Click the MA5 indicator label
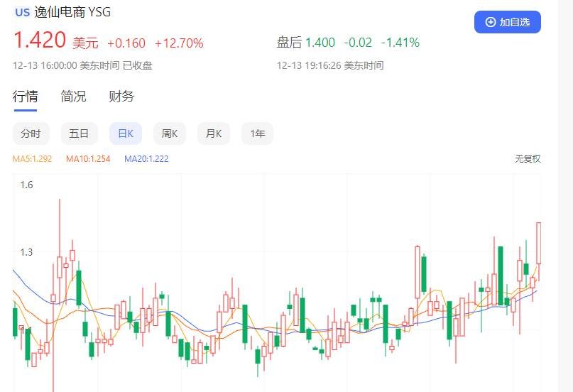The height and width of the screenshot is (392, 573). click(33, 158)
